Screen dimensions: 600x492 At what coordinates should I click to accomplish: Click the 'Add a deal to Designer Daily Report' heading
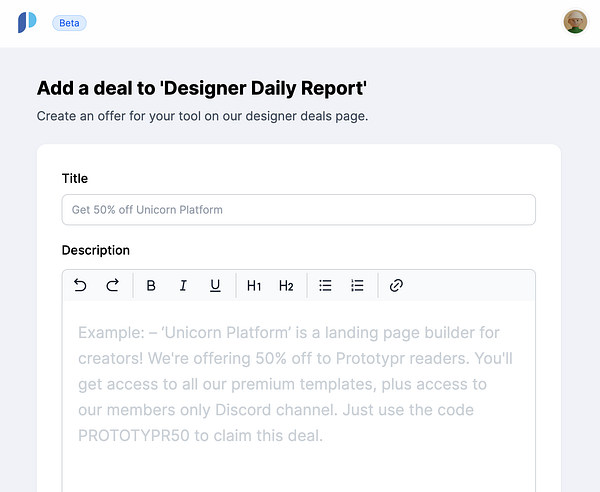202,88
